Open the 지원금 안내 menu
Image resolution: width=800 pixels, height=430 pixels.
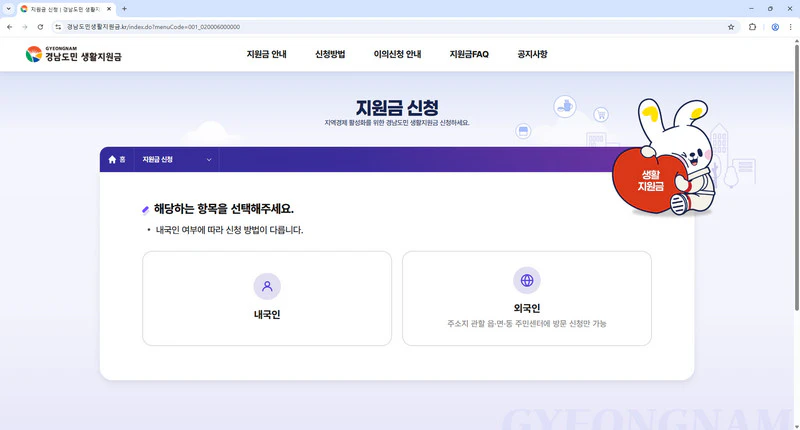click(266, 54)
